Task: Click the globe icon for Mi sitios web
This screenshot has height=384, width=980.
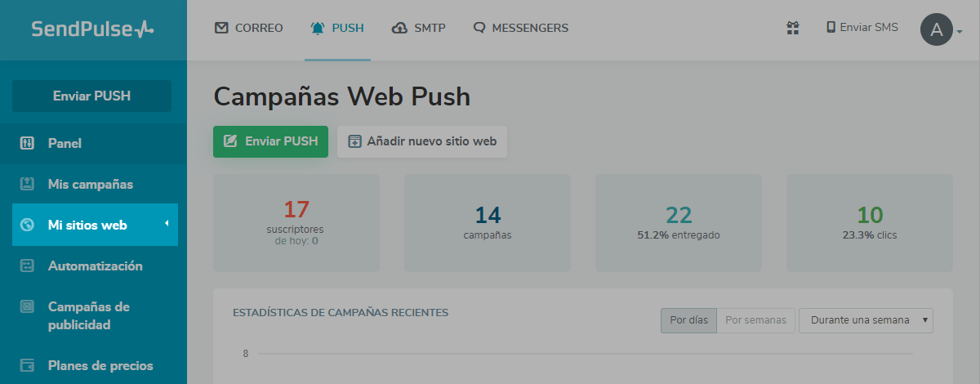Action: click(27, 225)
